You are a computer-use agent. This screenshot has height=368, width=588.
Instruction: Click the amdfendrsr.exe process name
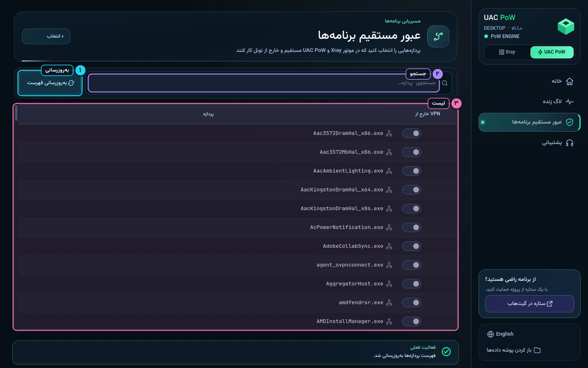(x=361, y=303)
